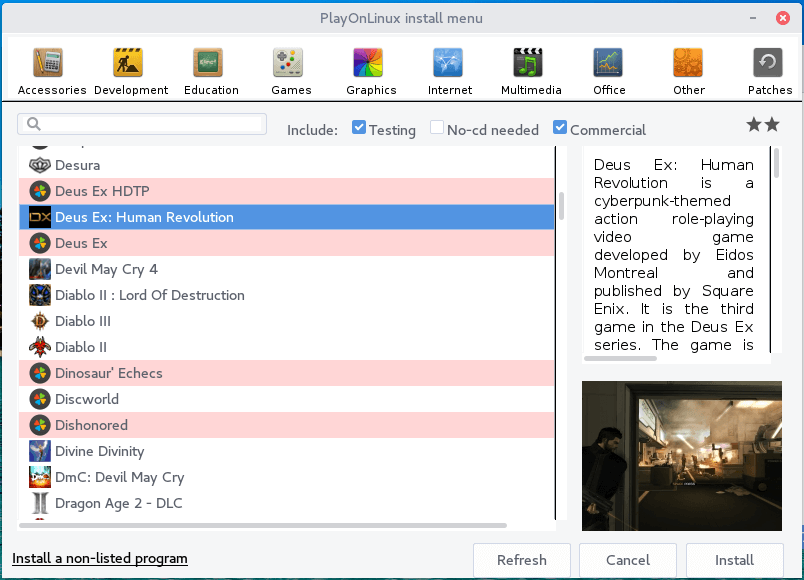The width and height of the screenshot is (804, 580).
Task: Click the Devil May Cry 4 icon
Action: pyautogui.click(x=40, y=269)
